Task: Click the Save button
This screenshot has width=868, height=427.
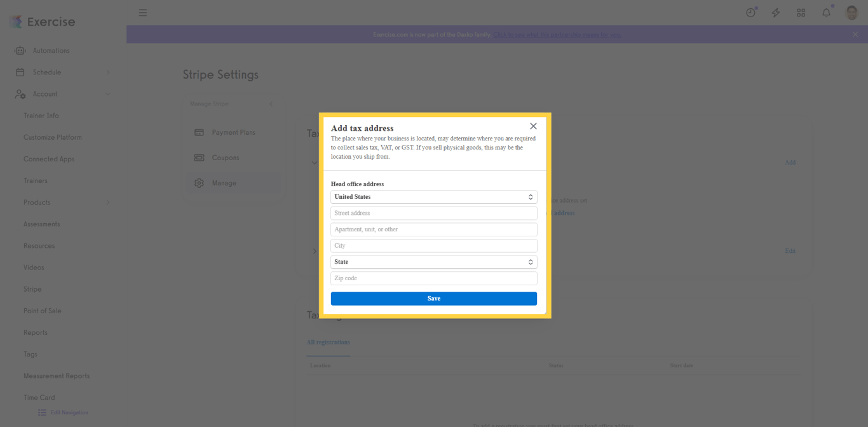Action: point(433,298)
